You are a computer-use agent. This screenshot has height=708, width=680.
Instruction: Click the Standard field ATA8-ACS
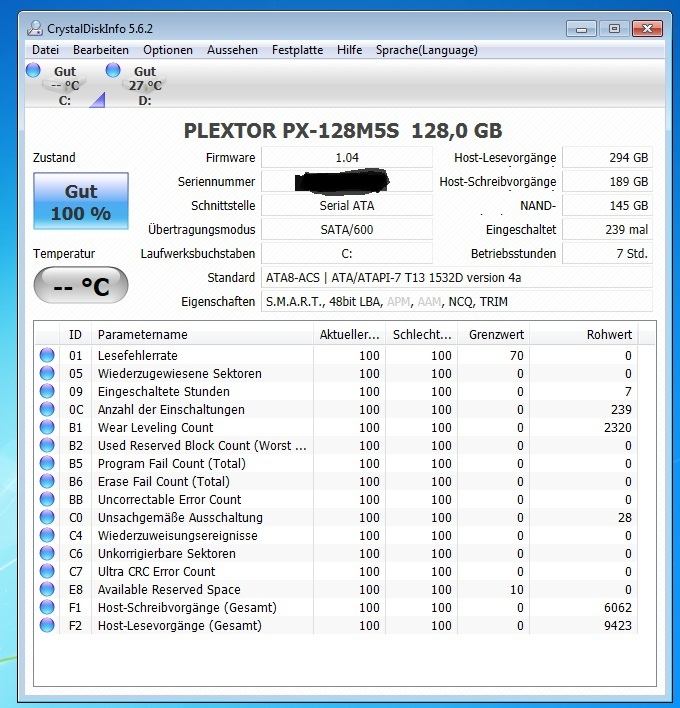click(x=457, y=277)
